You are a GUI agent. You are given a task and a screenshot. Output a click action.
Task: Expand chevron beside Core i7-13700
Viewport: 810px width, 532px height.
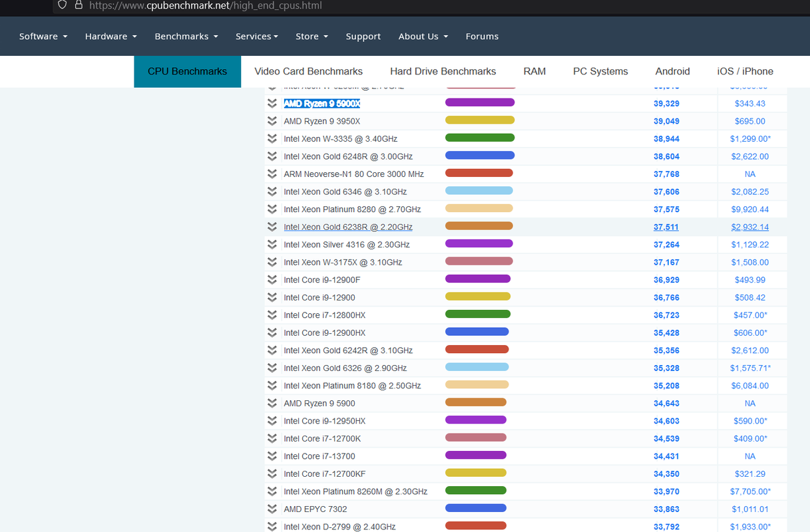tap(272, 456)
